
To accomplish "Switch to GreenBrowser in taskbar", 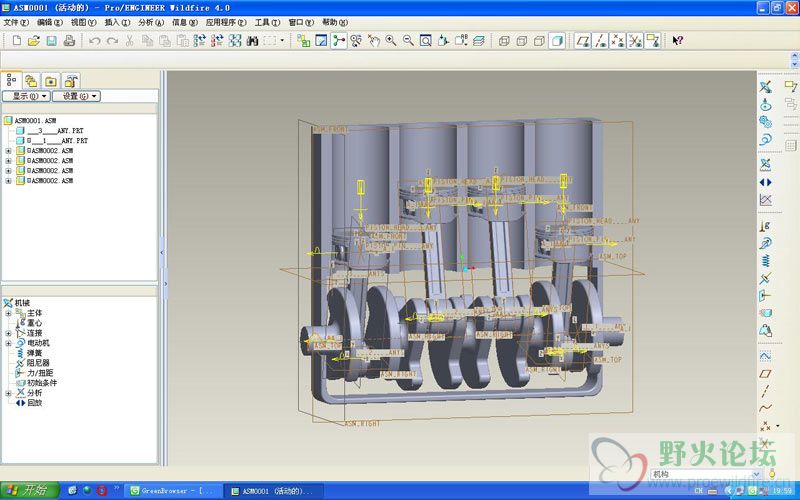I will (173, 491).
